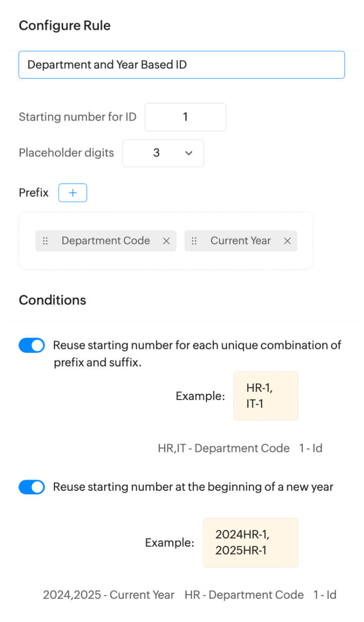Click the Placeholder digits label
This screenshot has width=364, height=622.
click(x=66, y=153)
